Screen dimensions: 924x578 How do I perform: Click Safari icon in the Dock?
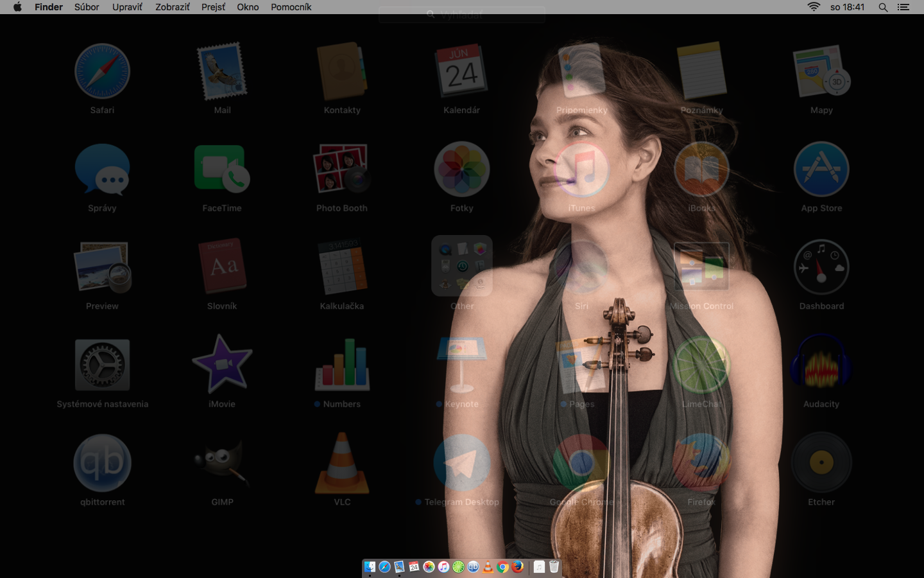point(384,566)
